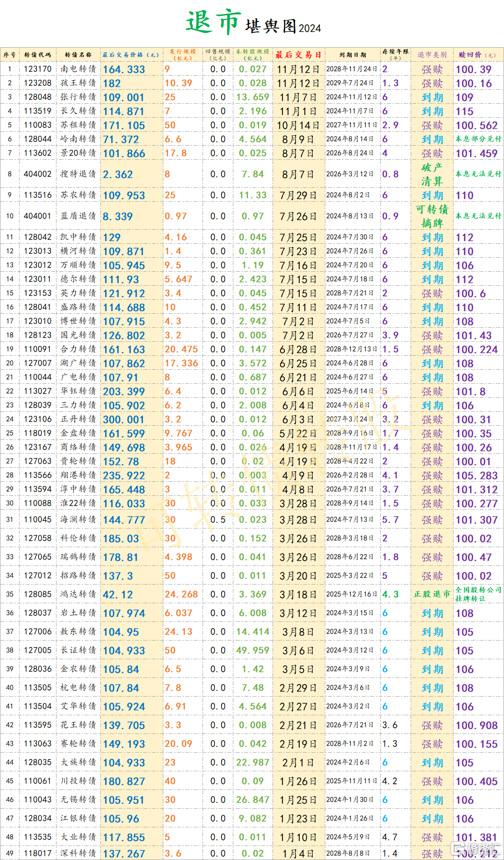Click the 300.001 price for 正丹转债

[x=124, y=420]
